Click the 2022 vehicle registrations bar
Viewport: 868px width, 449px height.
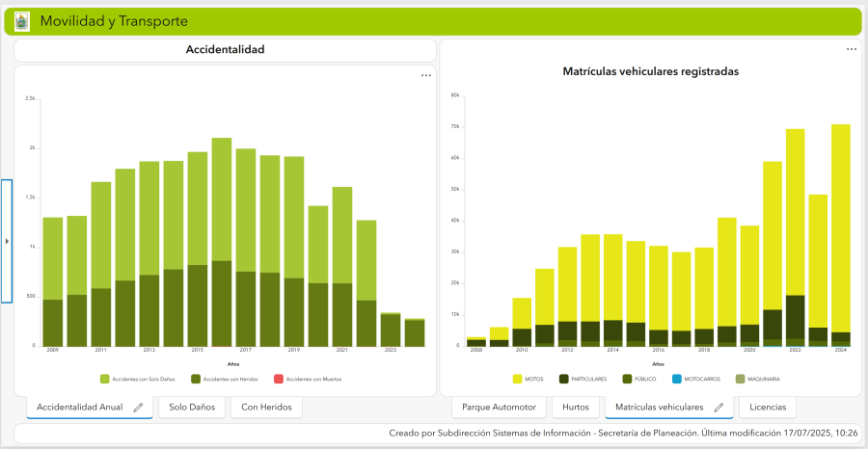click(x=795, y=238)
